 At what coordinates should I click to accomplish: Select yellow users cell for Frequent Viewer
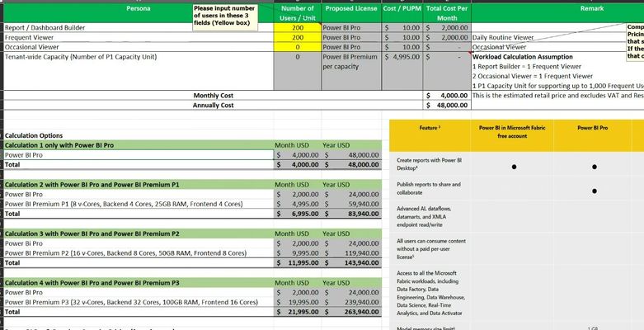click(x=298, y=37)
